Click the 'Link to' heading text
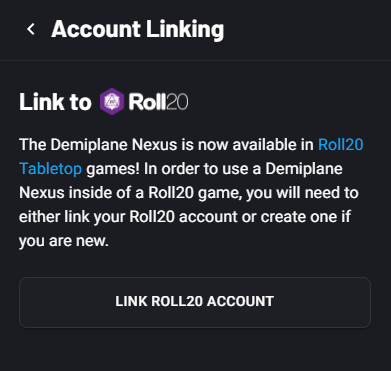Image resolution: width=391 pixels, height=371 pixels. 55,102
